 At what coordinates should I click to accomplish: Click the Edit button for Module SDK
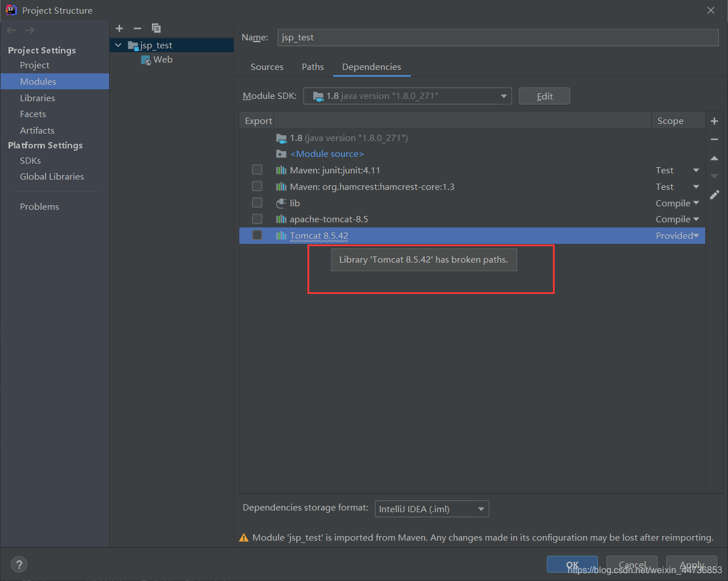[x=544, y=96]
